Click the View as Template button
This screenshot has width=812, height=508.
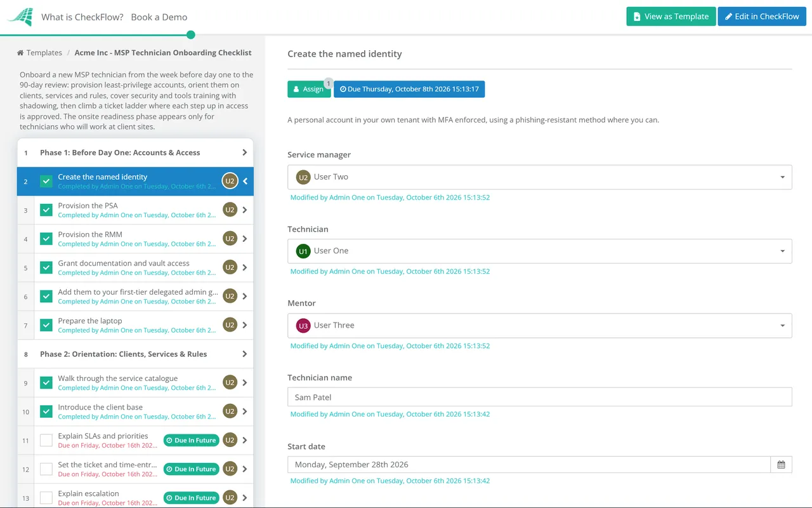[671, 17]
